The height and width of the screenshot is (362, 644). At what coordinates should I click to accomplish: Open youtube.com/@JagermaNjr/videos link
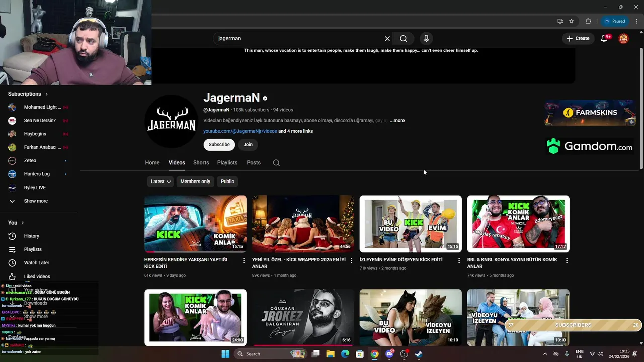tap(240, 131)
